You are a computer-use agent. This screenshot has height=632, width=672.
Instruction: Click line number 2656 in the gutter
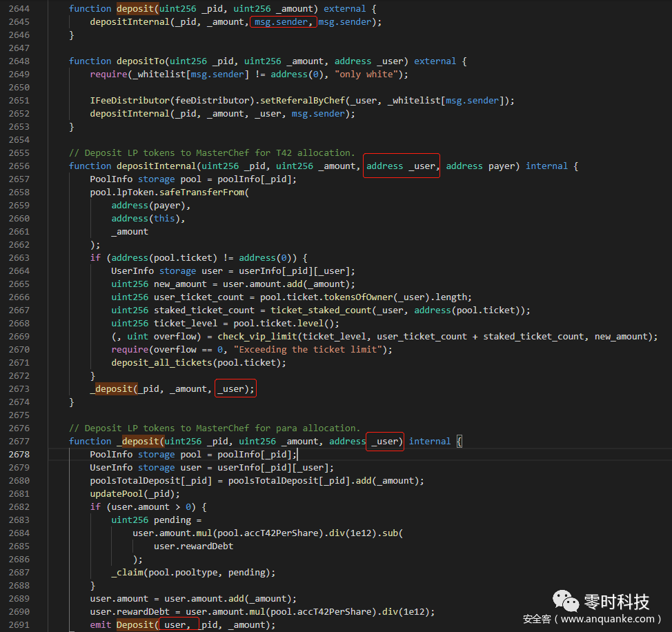[x=19, y=166]
